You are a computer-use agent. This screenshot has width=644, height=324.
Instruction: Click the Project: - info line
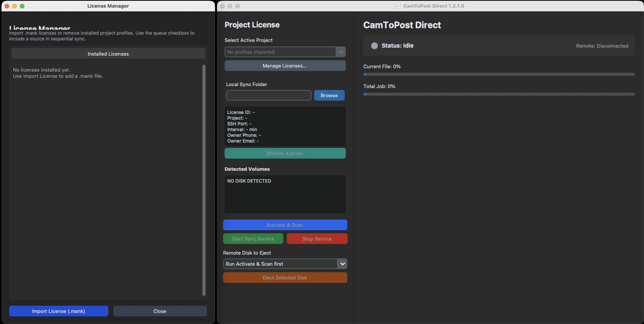237,118
